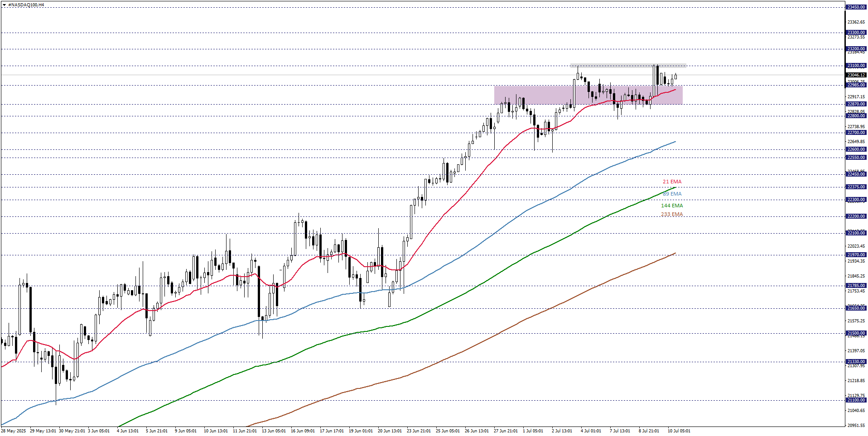Click the 23 Jun 21:01 time label
This screenshot has width=868, height=436.
[419, 431]
